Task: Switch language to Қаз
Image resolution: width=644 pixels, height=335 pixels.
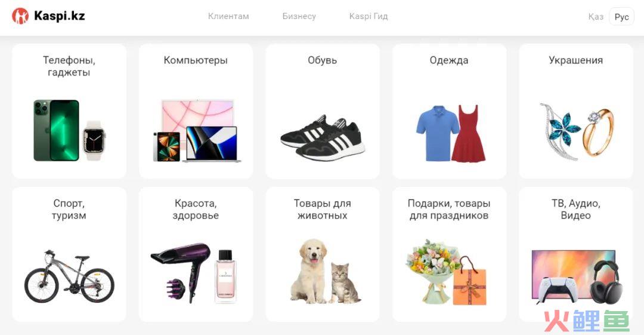Action: click(596, 17)
